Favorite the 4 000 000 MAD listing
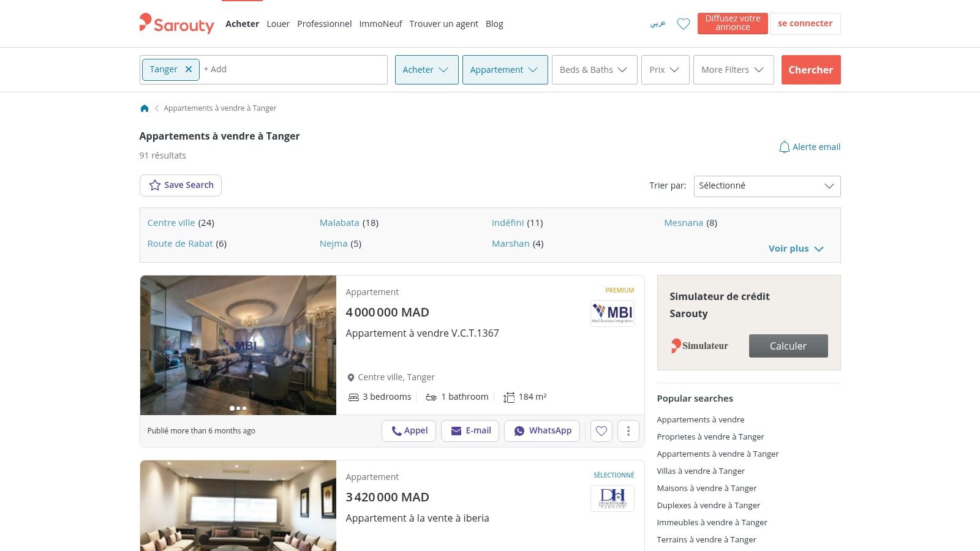Image resolution: width=980 pixels, height=551 pixels. pyautogui.click(x=601, y=431)
